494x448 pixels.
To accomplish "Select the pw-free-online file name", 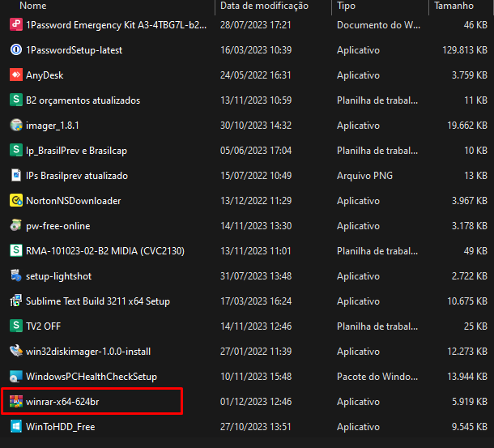I will point(58,226).
